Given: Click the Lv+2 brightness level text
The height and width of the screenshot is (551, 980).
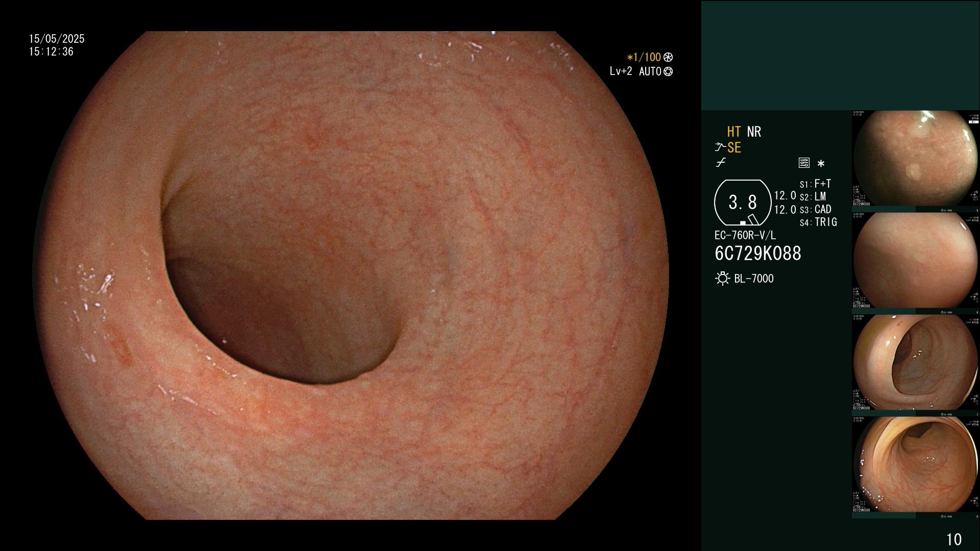Looking at the screenshot, I should [x=621, y=71].
